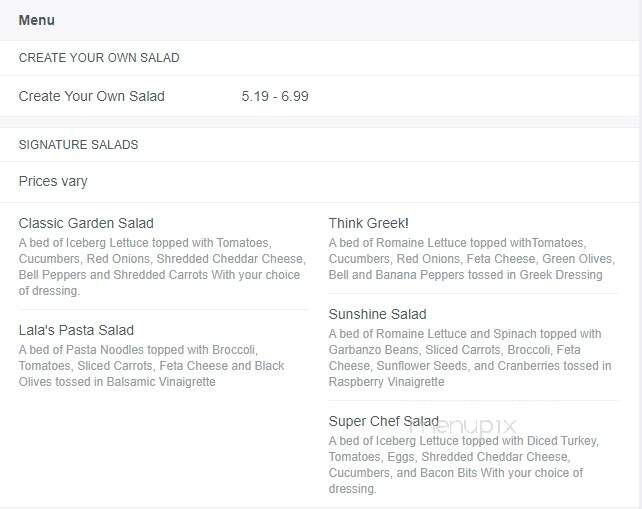Viewport: 642px width, 509px height.
Task: Click the Sunshine Salad description text
Action: [470, 357]
